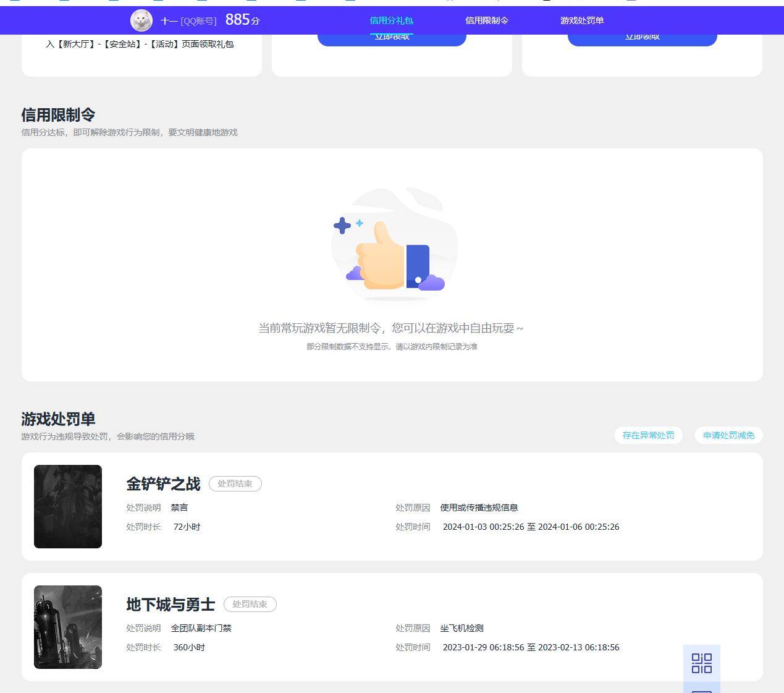784x693 pixels.
Task: Click the rightmost 立即领取 button
Action: tap(642, 35)
